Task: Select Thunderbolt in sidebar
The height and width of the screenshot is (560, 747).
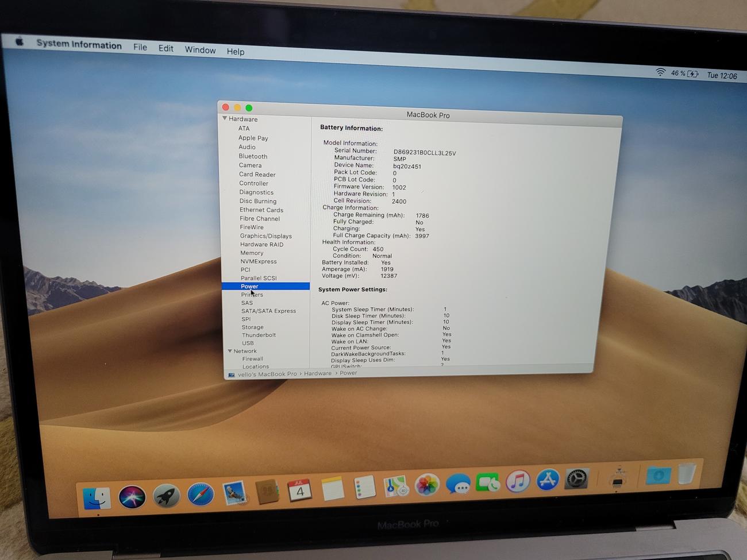Action: pyautogui.click(x=259, y=335)
